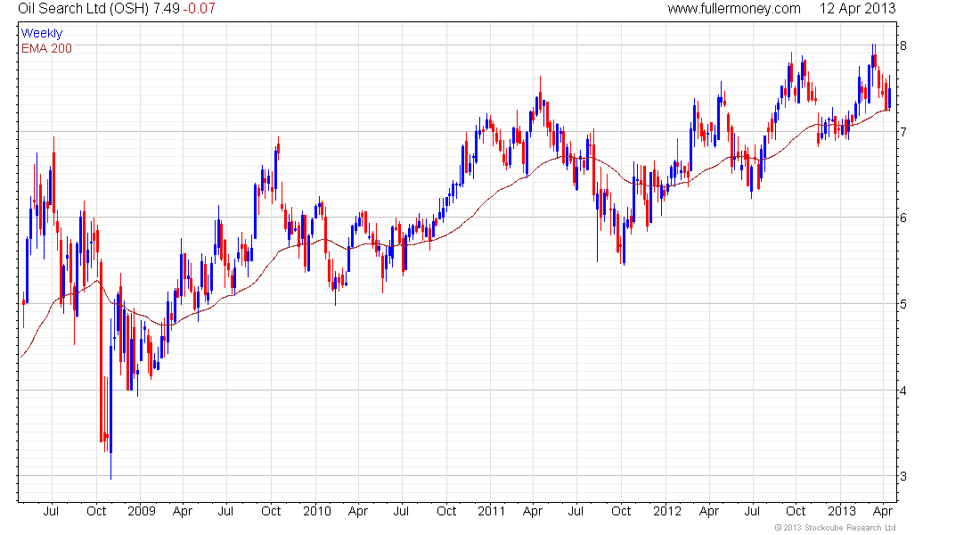Select the 'Oct' label just before 2009

96,511
